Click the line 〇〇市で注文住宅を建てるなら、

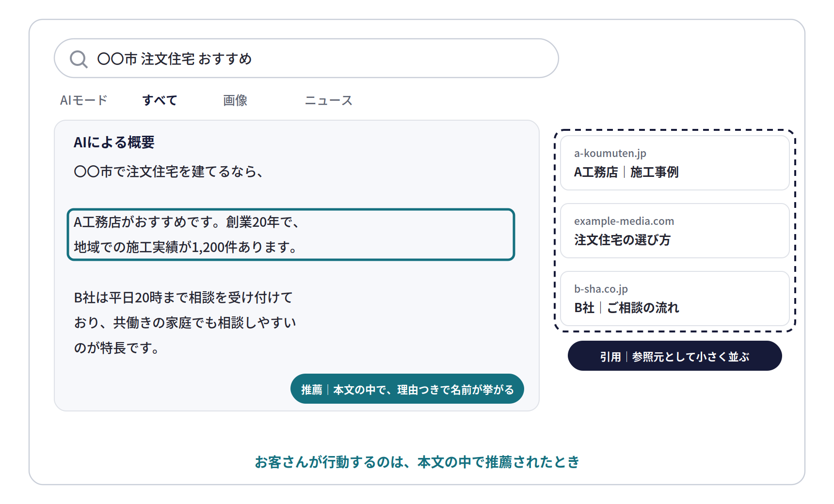168,172
